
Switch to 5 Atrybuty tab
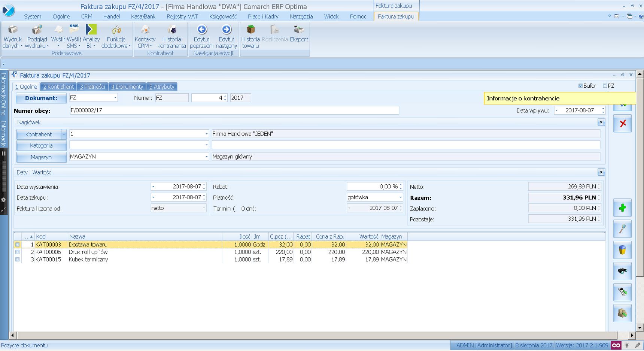162,87
